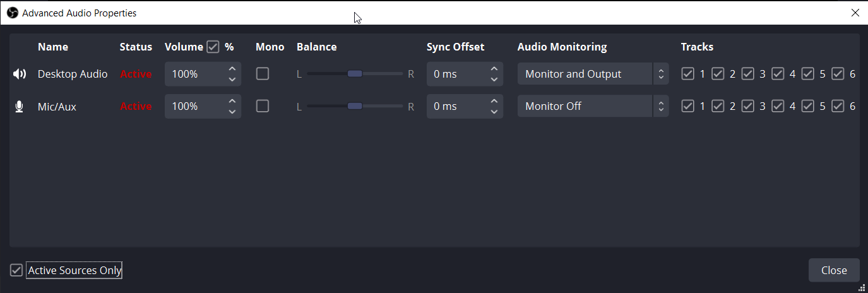Toggle track 2 for Mic/Aux
868x293 pixels.
pyautogui.click(x=718, y=106)
